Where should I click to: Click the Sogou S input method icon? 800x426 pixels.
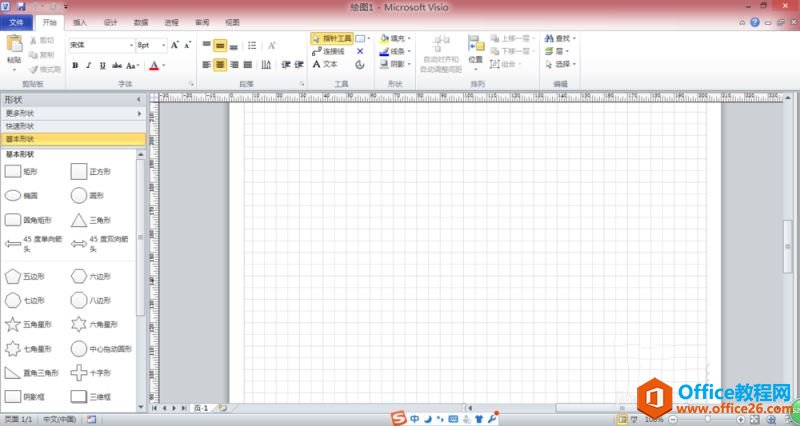coord(398,419)
